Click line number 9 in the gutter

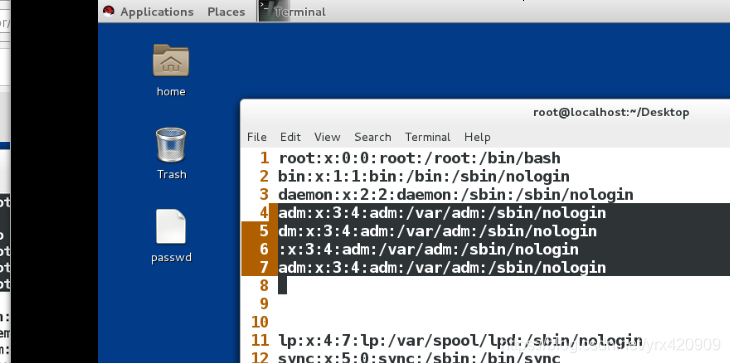click(x=264, y=304)
